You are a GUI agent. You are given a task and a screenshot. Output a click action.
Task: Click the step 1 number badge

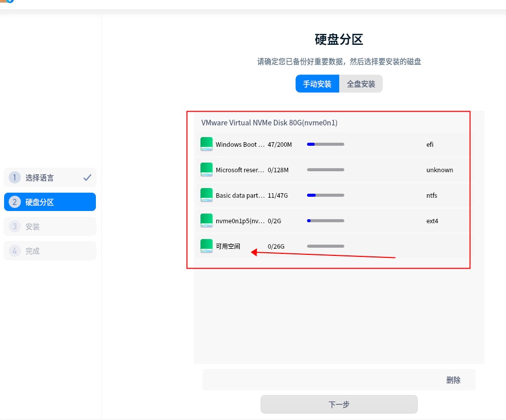tap(15, 177)
